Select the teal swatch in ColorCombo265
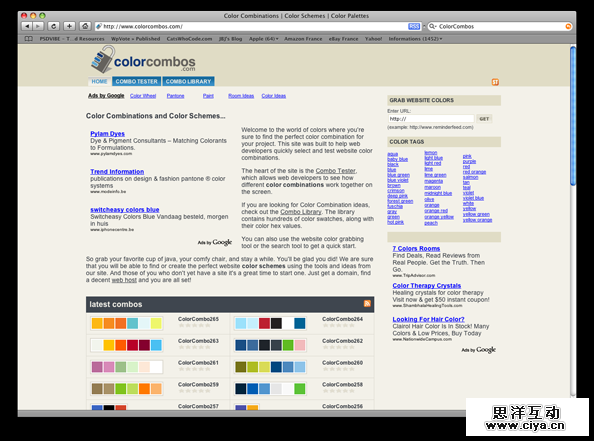 tap(132, 323)
